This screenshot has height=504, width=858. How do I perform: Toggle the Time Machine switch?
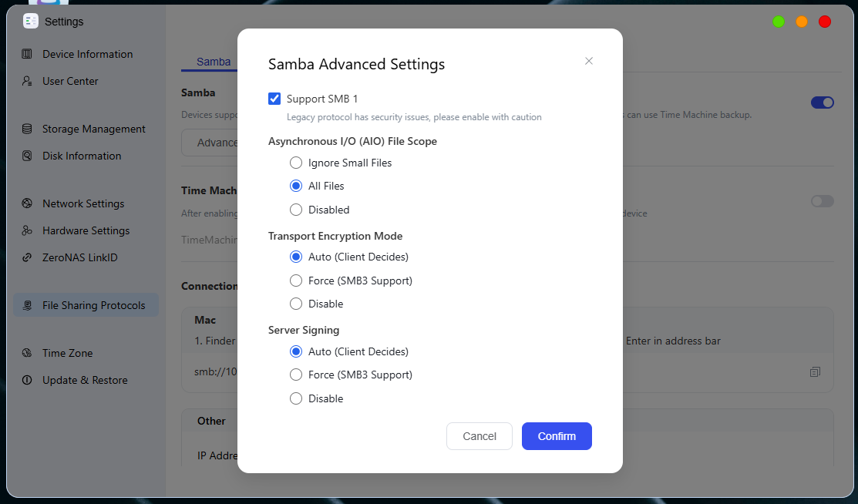(822, 201)
